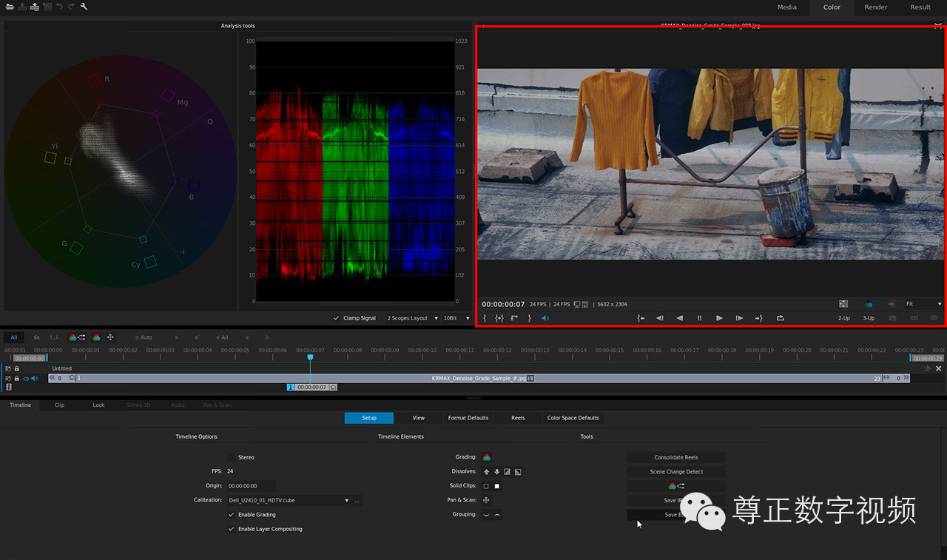Image resolution: width=947 pixels, height=560 pixels.
Task: Switch to the Media page
Action: pyautogui.click(x=787, y=7)
